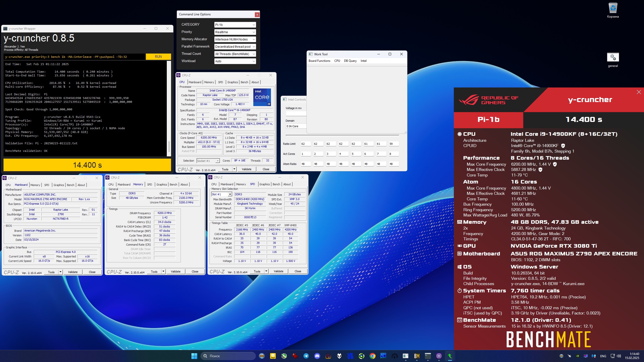Click the yellow RUN button in y-cruncher Wrapper

[x=158, y=57]
